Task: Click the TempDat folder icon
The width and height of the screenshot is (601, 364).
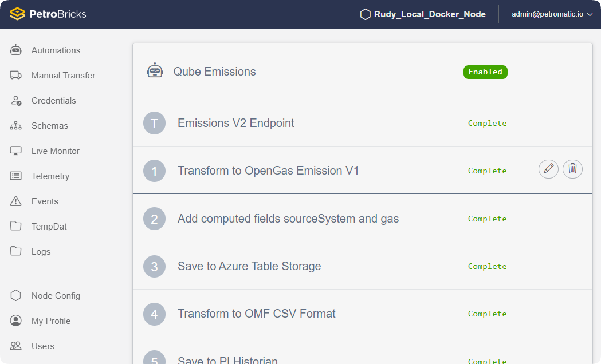Action: pos(15,226)
